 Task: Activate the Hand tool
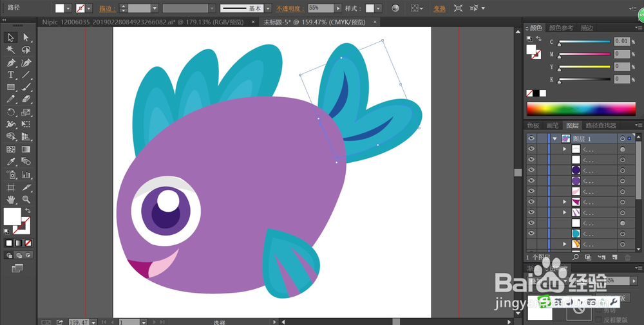click(x=11, y=200)
